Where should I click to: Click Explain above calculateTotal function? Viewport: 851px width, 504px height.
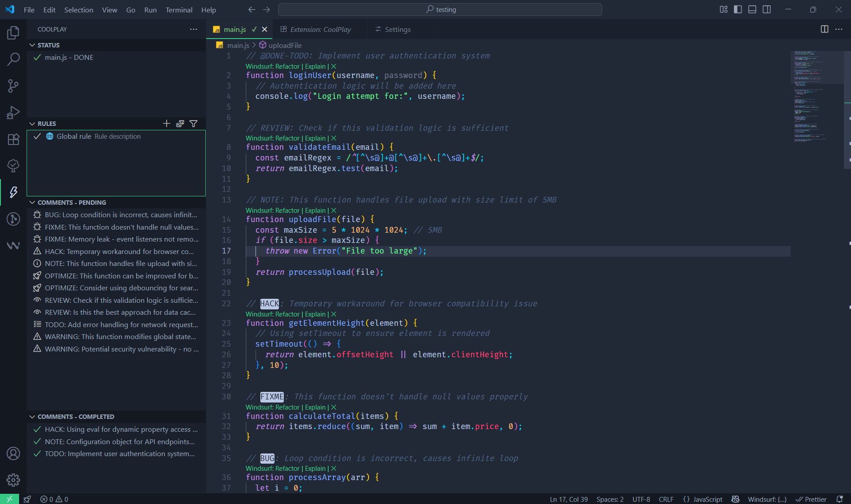(x=315, y=407)
